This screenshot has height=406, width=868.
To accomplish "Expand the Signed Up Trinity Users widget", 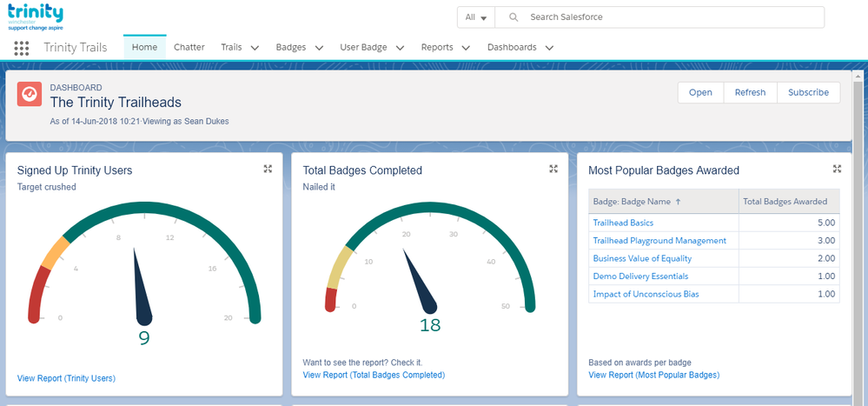I will pyautogui.click(x=268, y=170).
